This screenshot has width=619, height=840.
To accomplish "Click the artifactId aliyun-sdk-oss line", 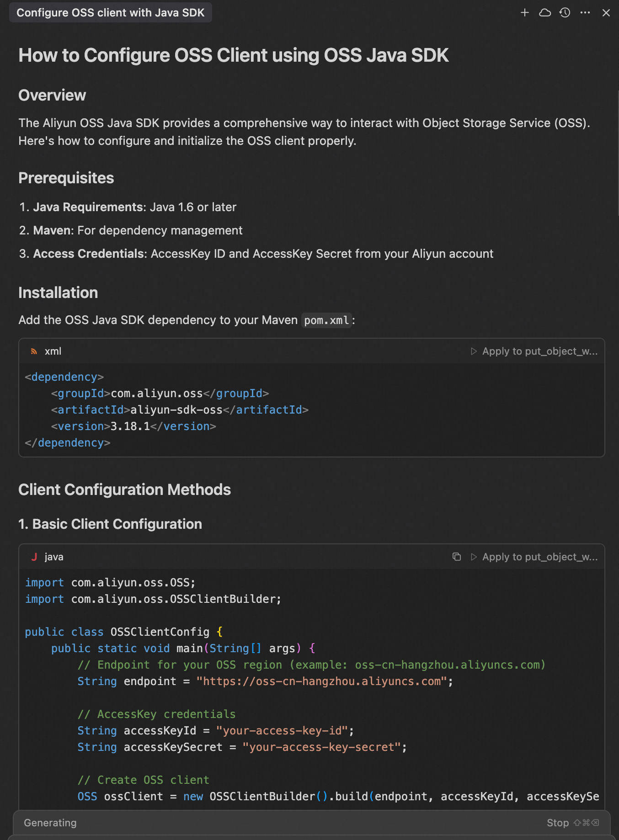I will click(180, 410).
